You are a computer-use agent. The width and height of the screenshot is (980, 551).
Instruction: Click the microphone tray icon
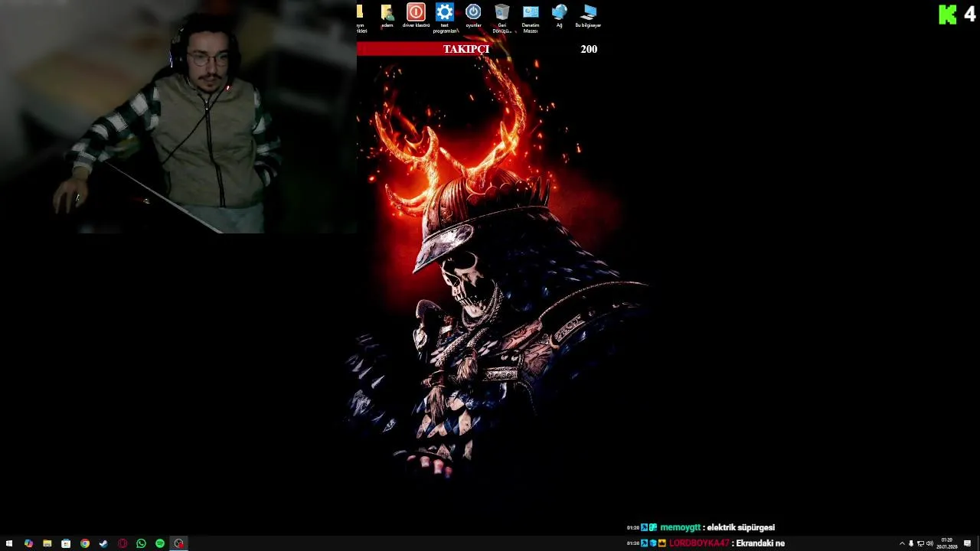911,543
